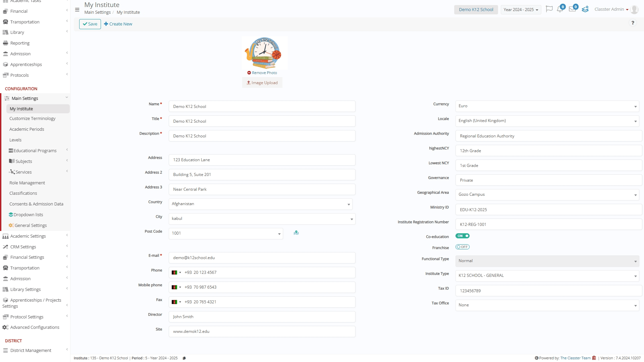Click the Financial sidebar icon
The height and width of the screenshot is (362, 644).
coord(5,11)
